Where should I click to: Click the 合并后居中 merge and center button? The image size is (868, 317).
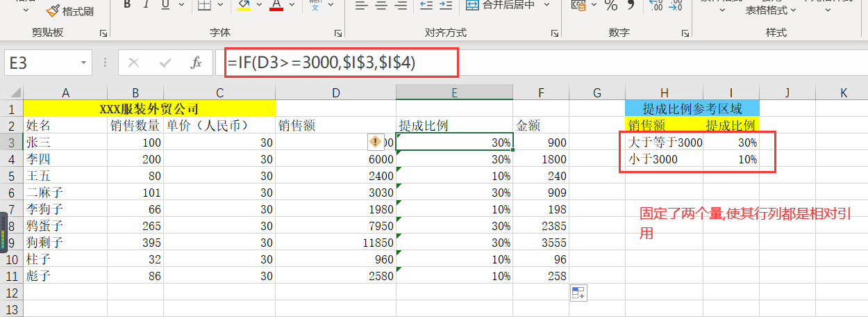[501, 6]
